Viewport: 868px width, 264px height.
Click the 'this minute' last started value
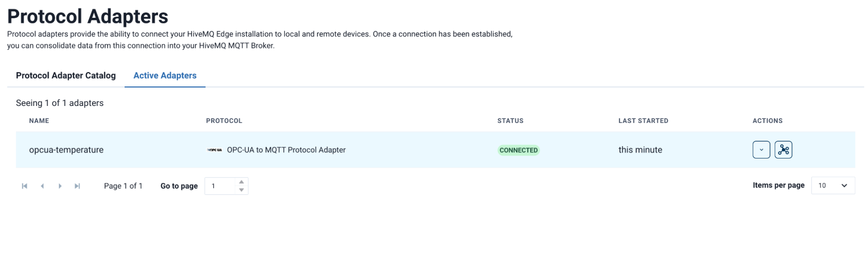640,150
